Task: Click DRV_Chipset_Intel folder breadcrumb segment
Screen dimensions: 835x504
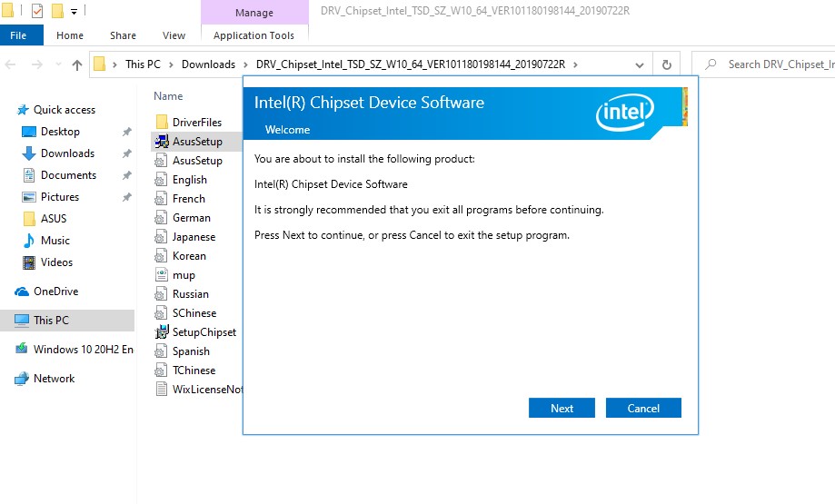Action: (x=410, y=64)
